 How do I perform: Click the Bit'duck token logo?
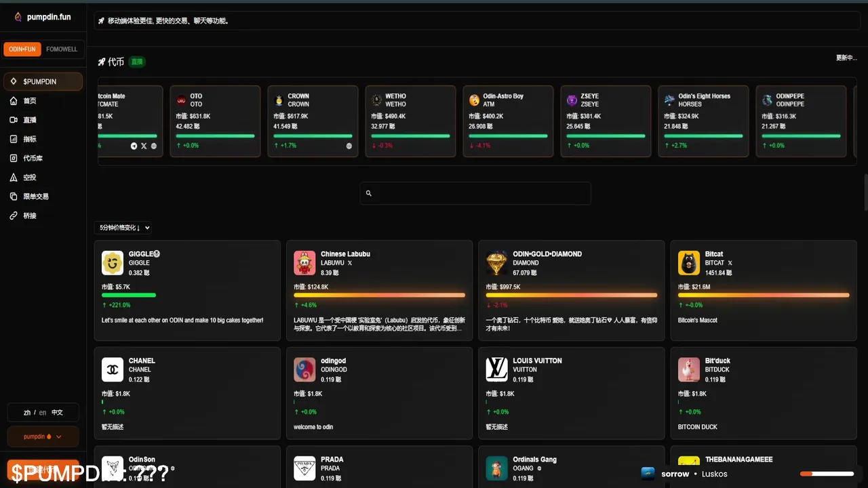pos(689,369)
